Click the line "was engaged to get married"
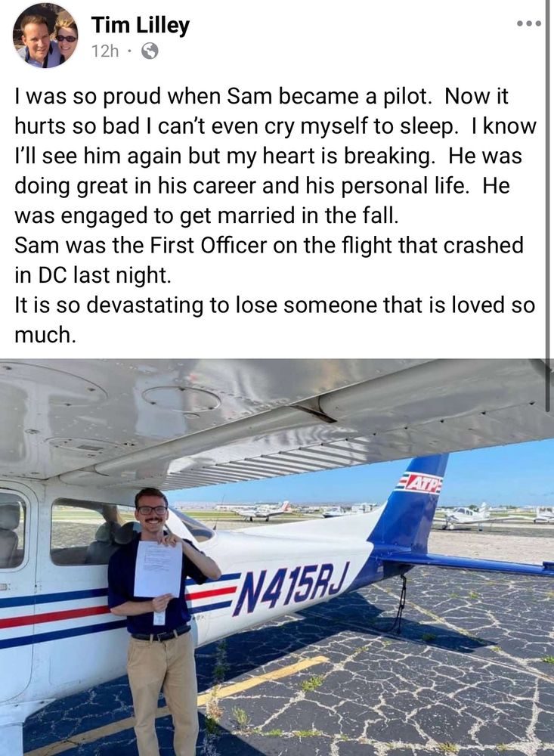Viewport: 554px width, 756px height. point(207,215)
